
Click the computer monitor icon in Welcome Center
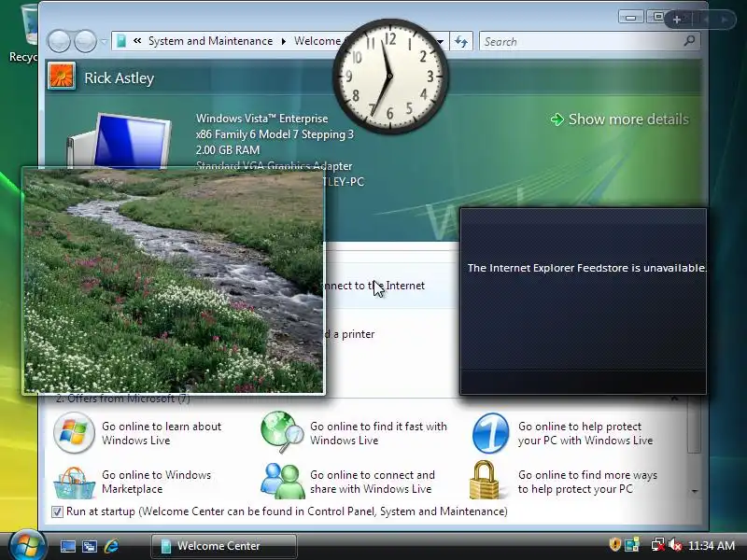pyautogui.click(x=120, y=141)
